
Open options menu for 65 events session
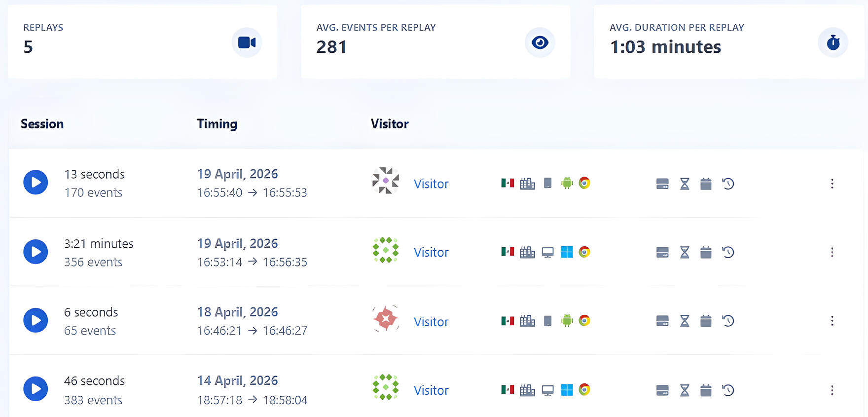832,321
